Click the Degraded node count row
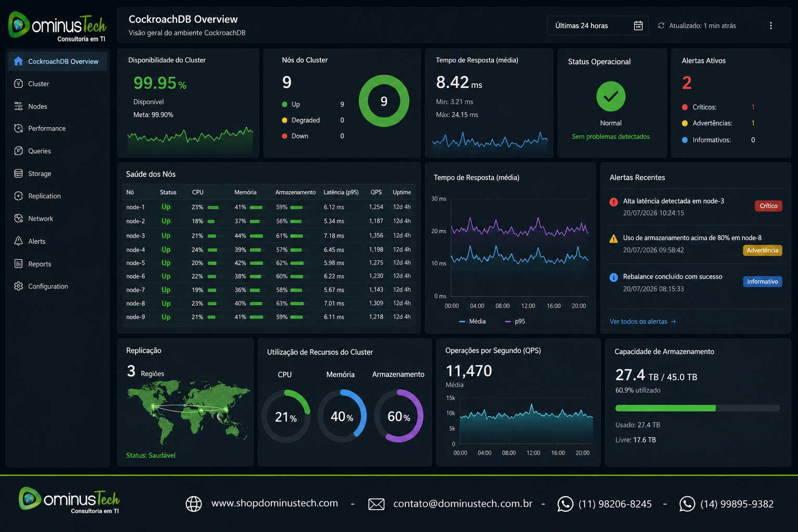 click(x=313, y=120)
